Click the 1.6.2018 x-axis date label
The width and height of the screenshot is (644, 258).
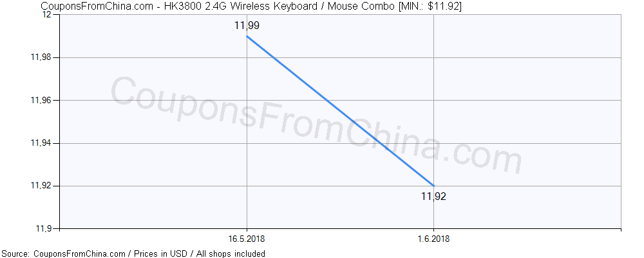click(x=433, y=239)
